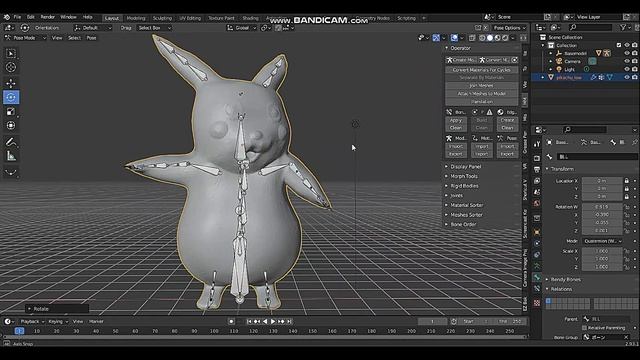Image resolution: width=640 pixels, height=360 pixels.
Task: Switch to rendered shading
Action: [505, 38]
